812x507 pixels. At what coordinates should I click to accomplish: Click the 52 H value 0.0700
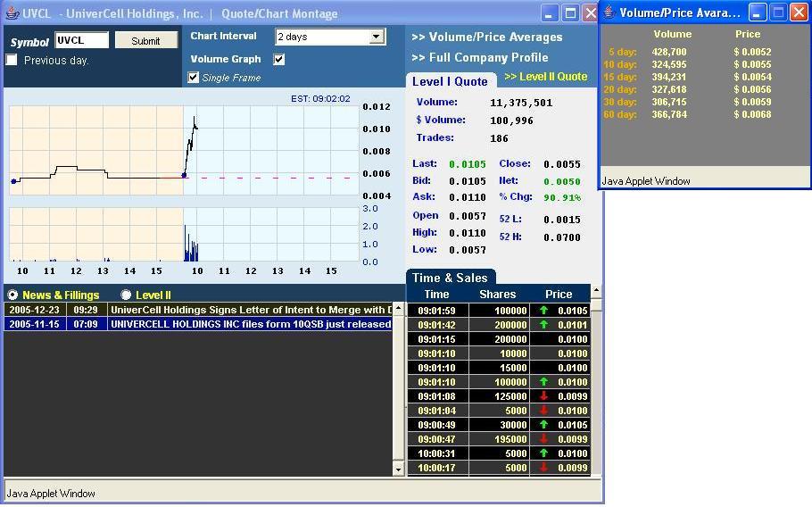[562, 237]
